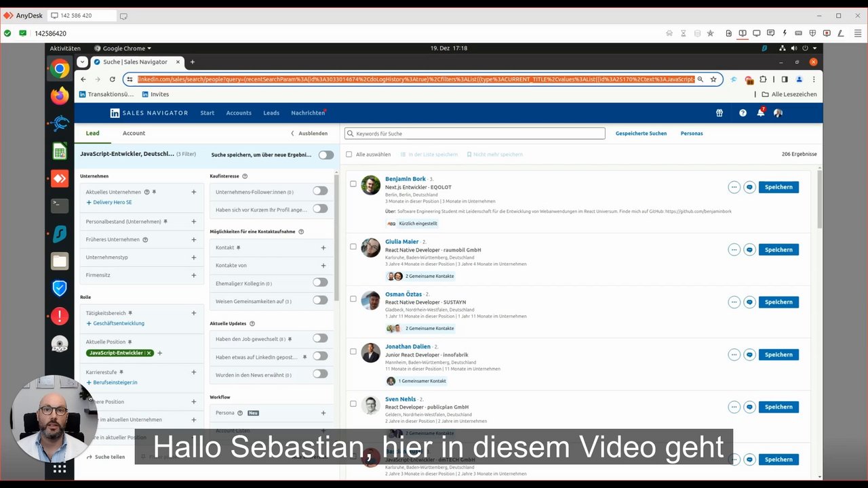Open the spreadsheet app in the dock
The image size is (868, 488).
click(60, 151)
